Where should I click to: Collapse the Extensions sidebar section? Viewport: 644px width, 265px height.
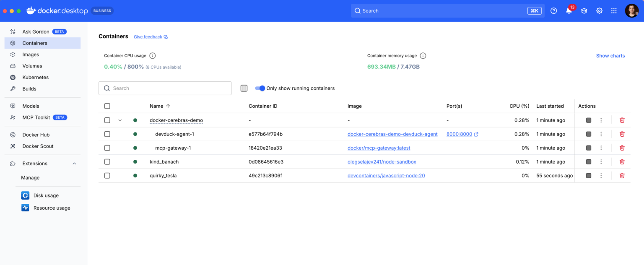click(74, 163)
